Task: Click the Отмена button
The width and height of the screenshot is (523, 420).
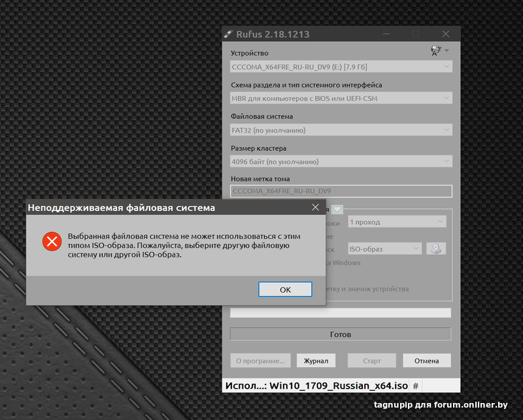Action: tap(427, 361)
